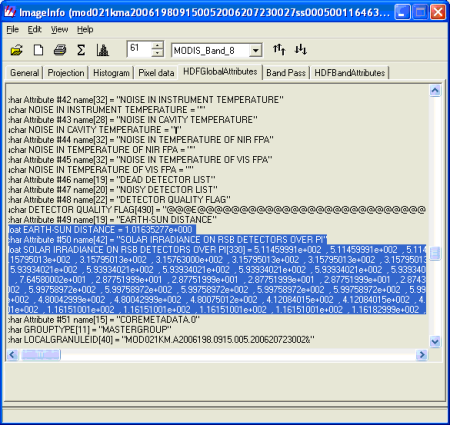Click the vertical scrollbar down arrow
The width and height of the screenshot is (450, 425).
click(x=435, y=341)
